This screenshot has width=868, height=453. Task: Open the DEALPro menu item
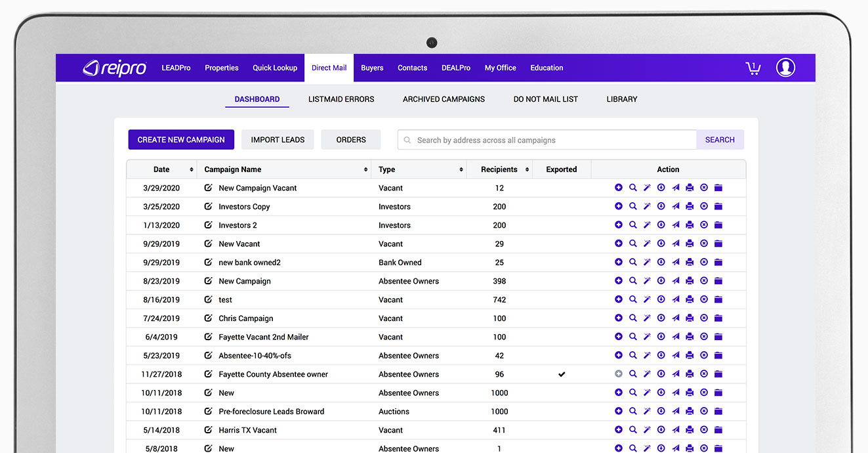[x=455, y=68]
